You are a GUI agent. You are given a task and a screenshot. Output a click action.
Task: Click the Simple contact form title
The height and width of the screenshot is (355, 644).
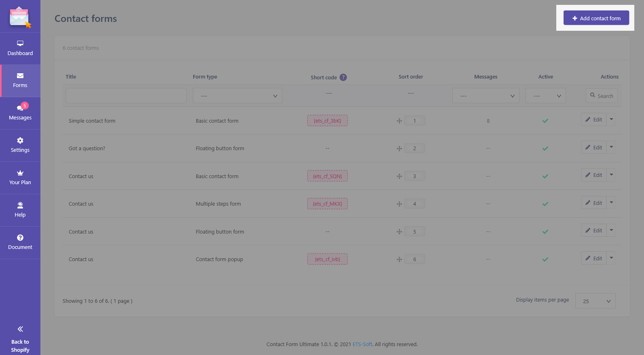[x=92, y=121]
